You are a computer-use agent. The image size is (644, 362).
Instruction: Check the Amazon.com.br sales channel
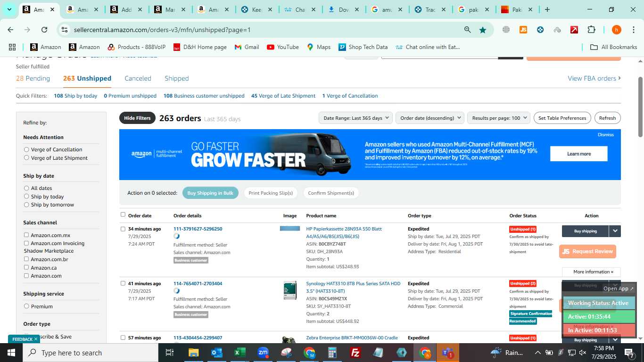click(26, 259)
